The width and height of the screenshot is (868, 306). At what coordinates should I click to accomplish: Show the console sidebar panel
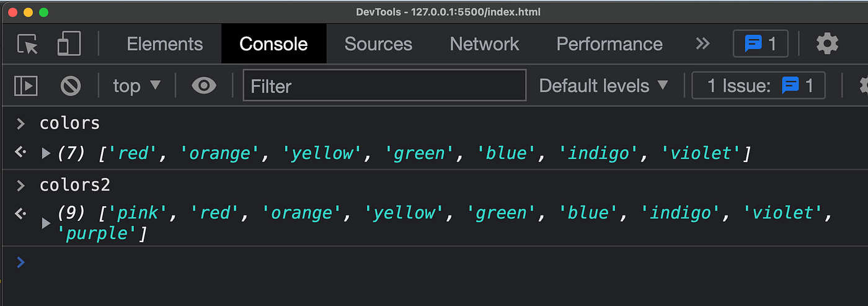(x=25, y=86)
